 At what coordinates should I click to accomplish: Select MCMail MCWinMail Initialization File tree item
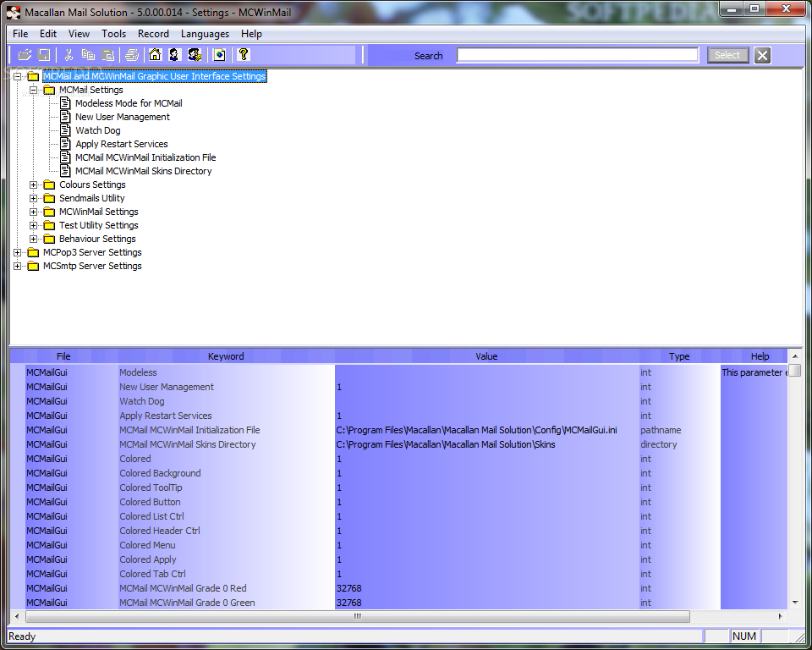[145, 157]
